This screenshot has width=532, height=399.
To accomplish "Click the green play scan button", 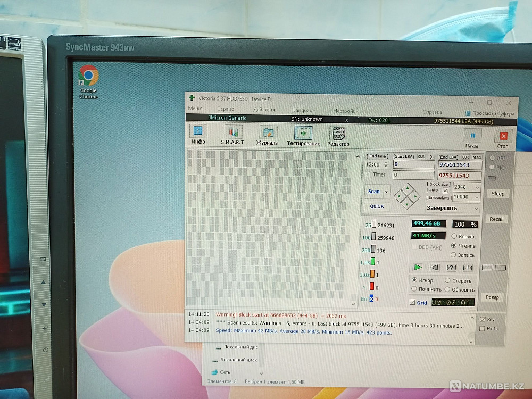I will point(418,267).
